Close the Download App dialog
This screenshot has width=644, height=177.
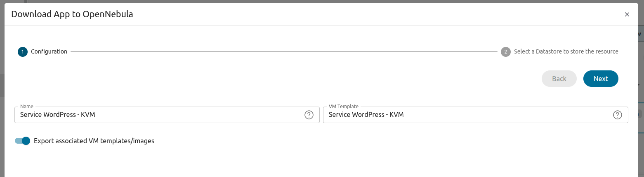pos(627,14)
